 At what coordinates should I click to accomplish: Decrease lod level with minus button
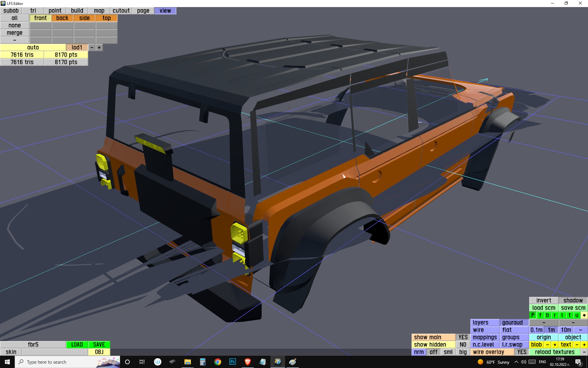point(92,48)
